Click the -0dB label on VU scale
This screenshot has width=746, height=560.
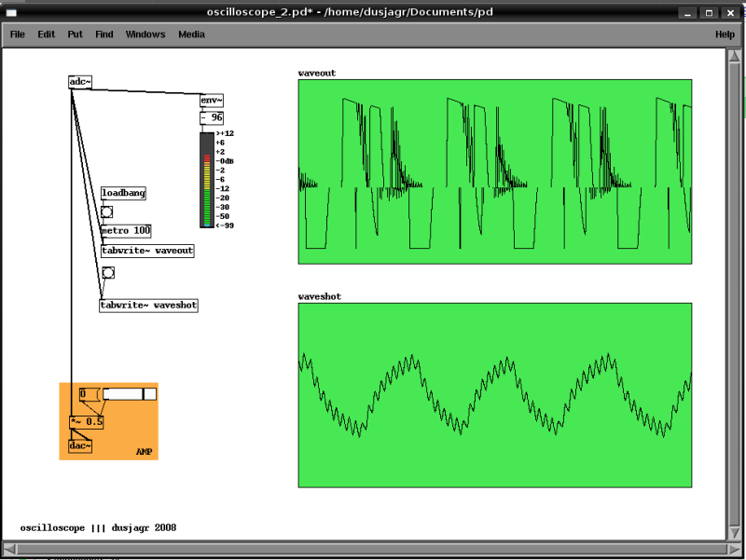[x=225, y=161]
